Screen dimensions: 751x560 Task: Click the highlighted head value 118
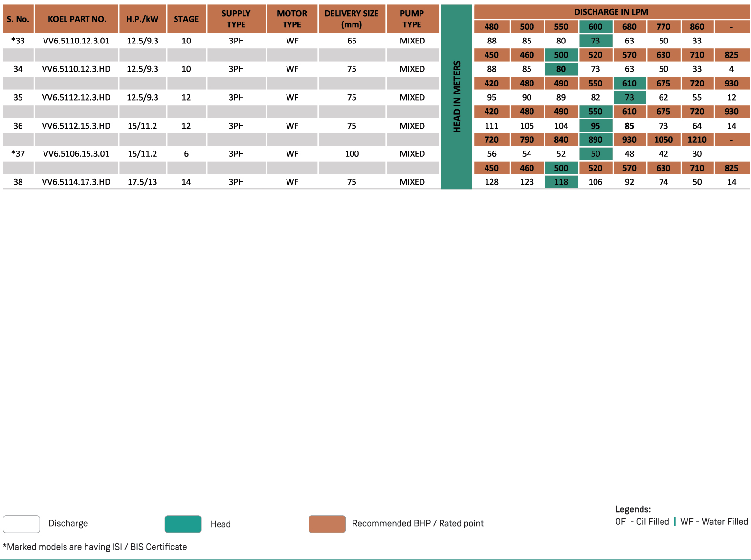(561, 182)
